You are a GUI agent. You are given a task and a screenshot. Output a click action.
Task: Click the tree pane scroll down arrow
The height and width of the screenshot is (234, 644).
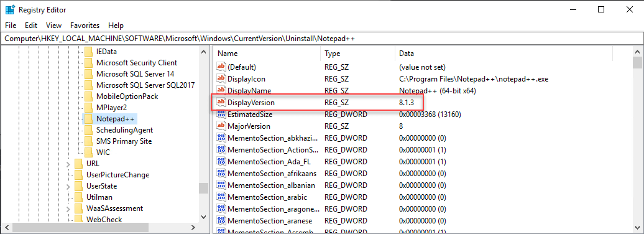(x=203, y=217)
